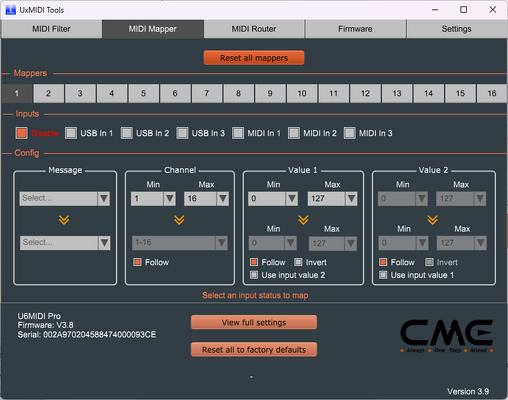This screenshot has width=508, height=400.
Task: Enable the MIDI In 2 input checkbox
Action: [294, 133]
